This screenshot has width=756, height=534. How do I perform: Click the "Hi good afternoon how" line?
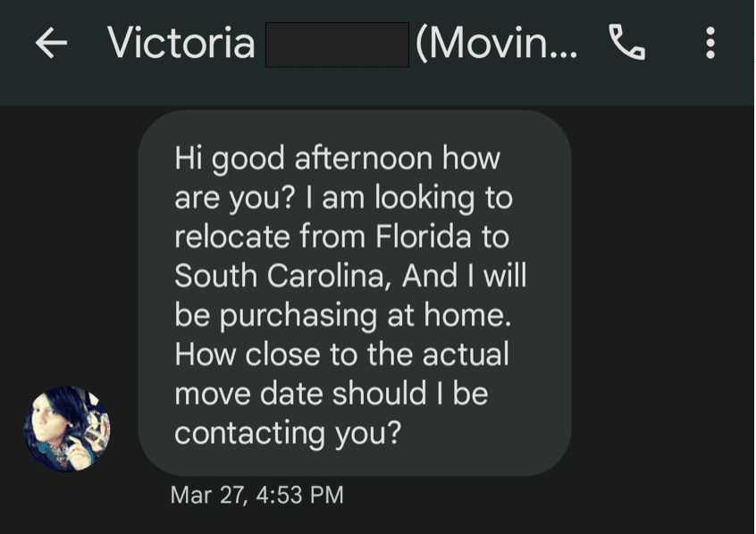pyautogui.click(x=337, y=159)
